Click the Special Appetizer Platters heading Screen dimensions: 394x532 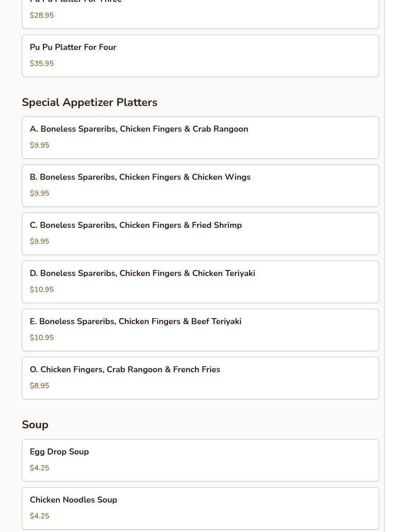click(90, 102)
